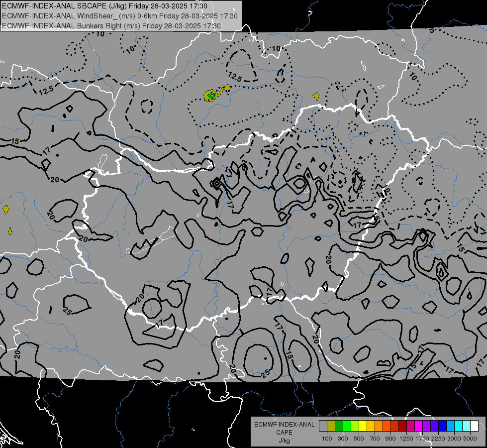Select the cyan legend swatch

[x=459, y=426]
